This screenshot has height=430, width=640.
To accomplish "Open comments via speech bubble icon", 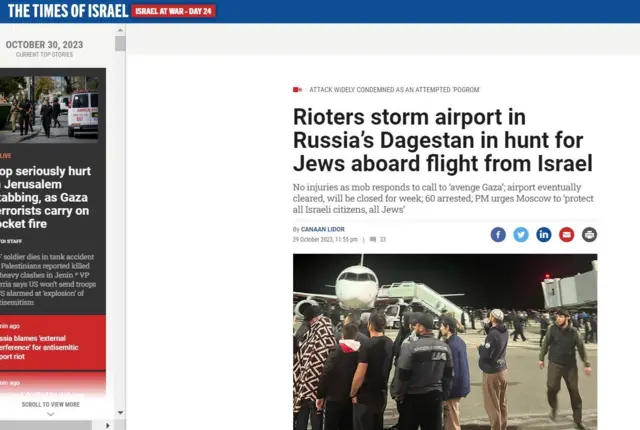I will tap(373, 239).
